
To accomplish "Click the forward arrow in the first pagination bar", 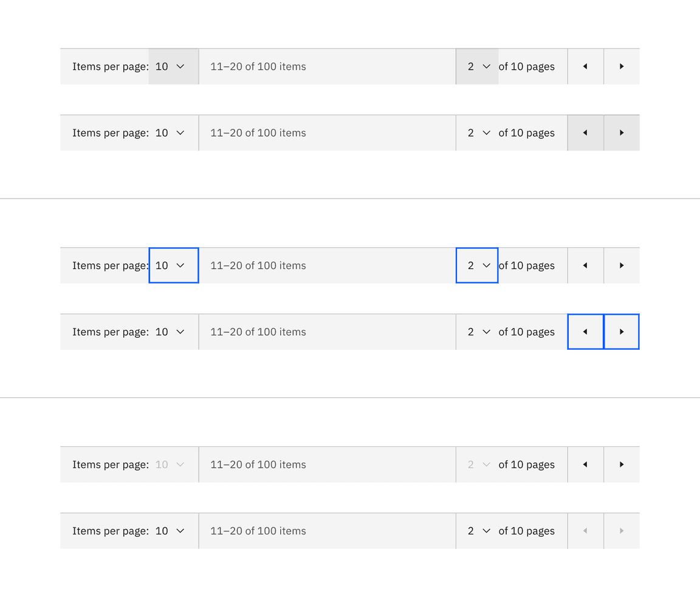I will point(621,66).
